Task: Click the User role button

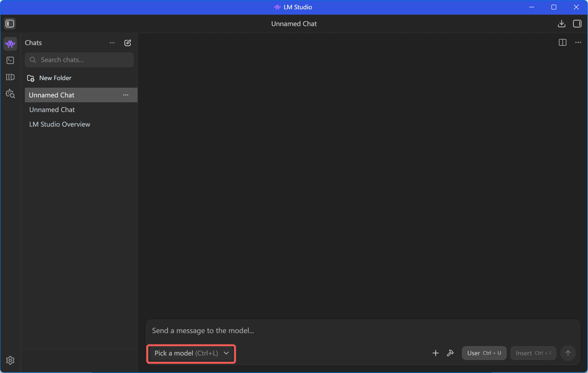Action: point(484,353)
